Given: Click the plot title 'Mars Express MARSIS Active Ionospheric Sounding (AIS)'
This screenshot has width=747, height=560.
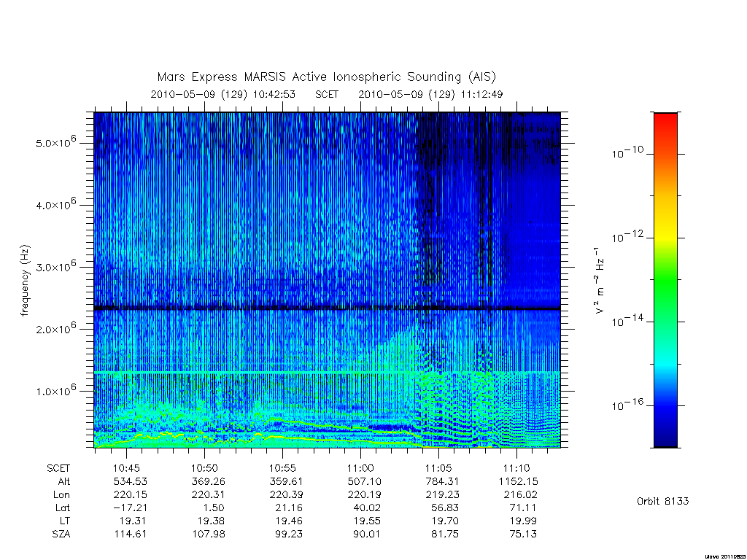Looking at the screenshot, I should [x=326, y=77].
